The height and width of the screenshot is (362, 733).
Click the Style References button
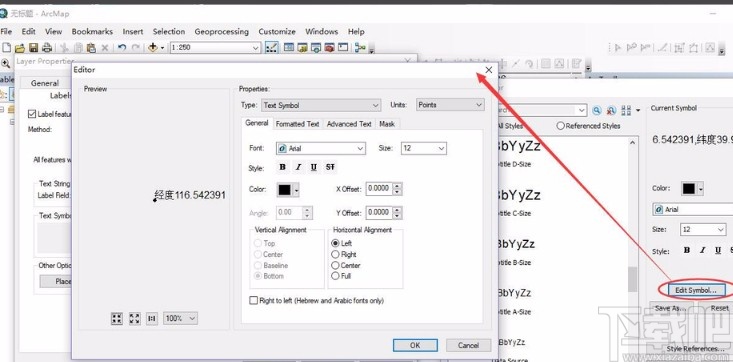tap(695, 348)
